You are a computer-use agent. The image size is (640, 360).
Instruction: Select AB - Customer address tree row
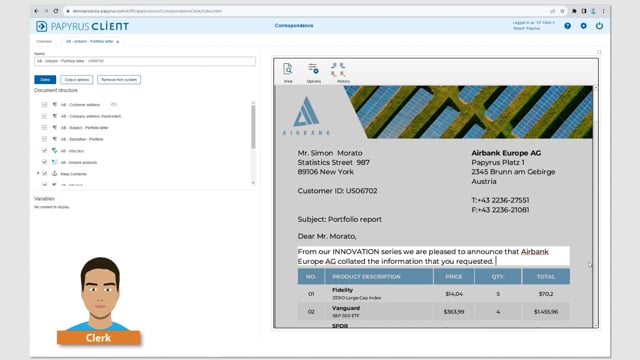tap(80, 104)
